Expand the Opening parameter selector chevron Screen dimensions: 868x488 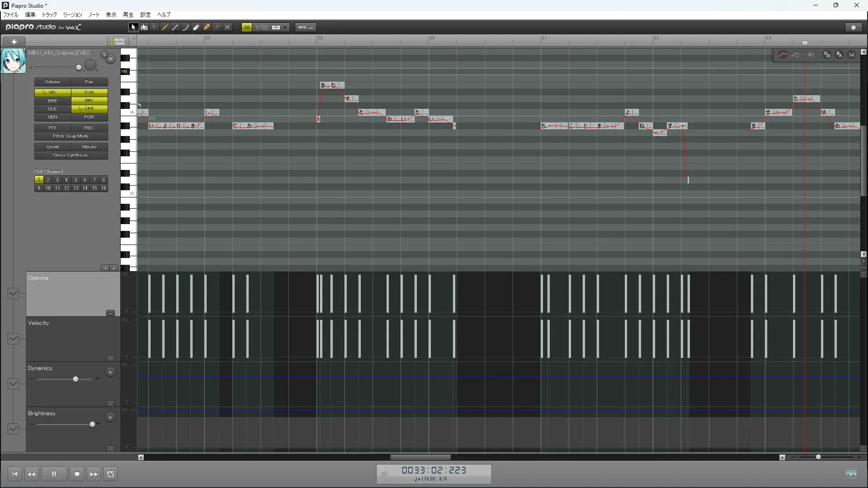click(13, 294)
